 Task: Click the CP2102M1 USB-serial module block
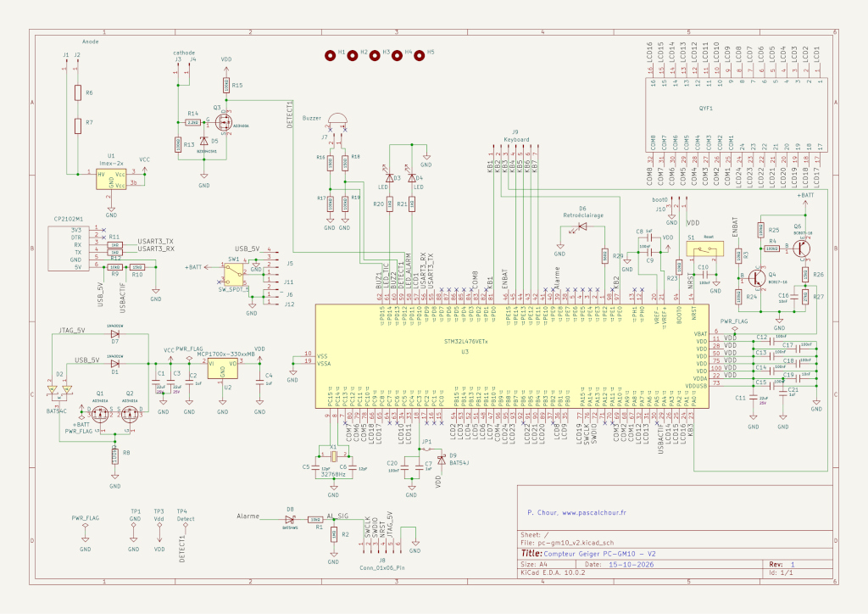(x=69, y=248)
